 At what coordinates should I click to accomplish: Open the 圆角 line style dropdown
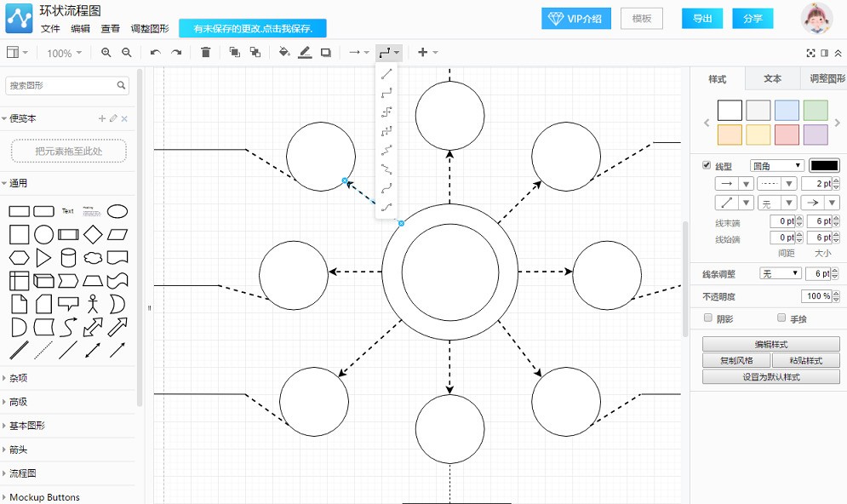click(776, 166)
